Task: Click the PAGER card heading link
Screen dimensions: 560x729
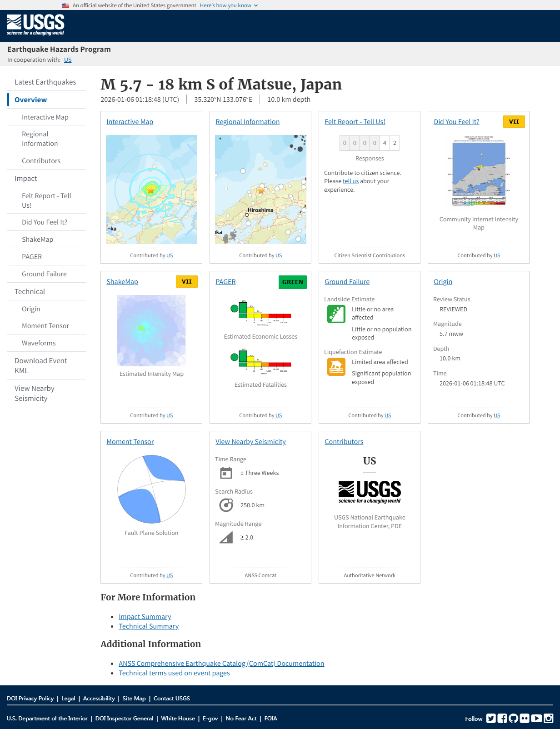Action: pos(225,282)
